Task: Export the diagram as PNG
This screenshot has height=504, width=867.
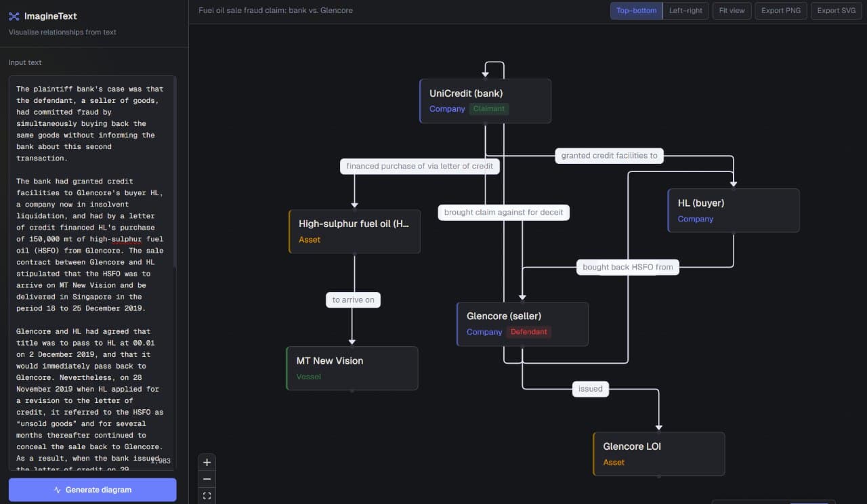Action: pyautogui.click(x=781, y=11)
